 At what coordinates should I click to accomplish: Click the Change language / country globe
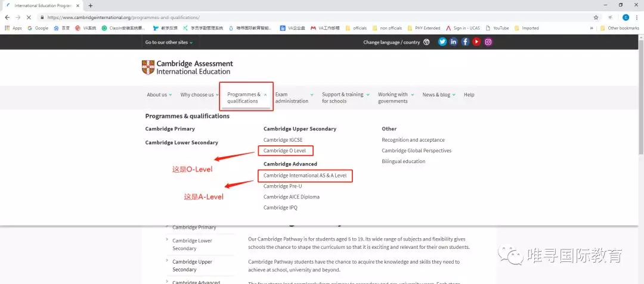(x=426, y=42)
